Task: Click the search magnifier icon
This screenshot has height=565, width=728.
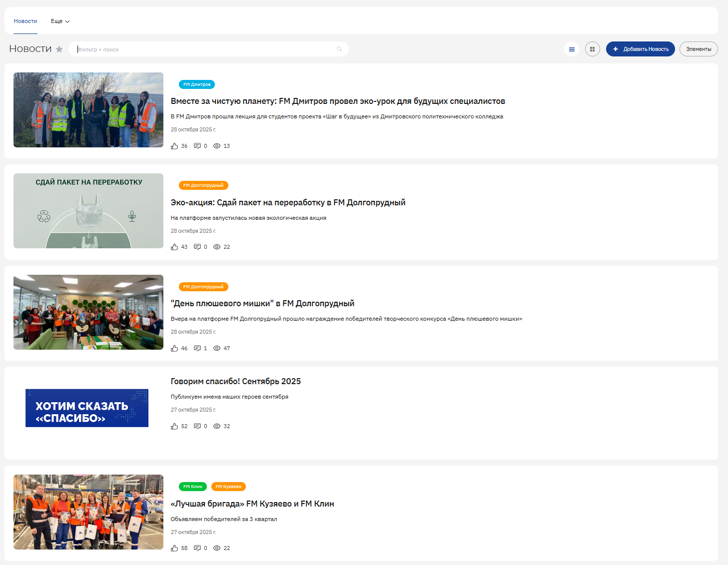Action: (339, 49)
